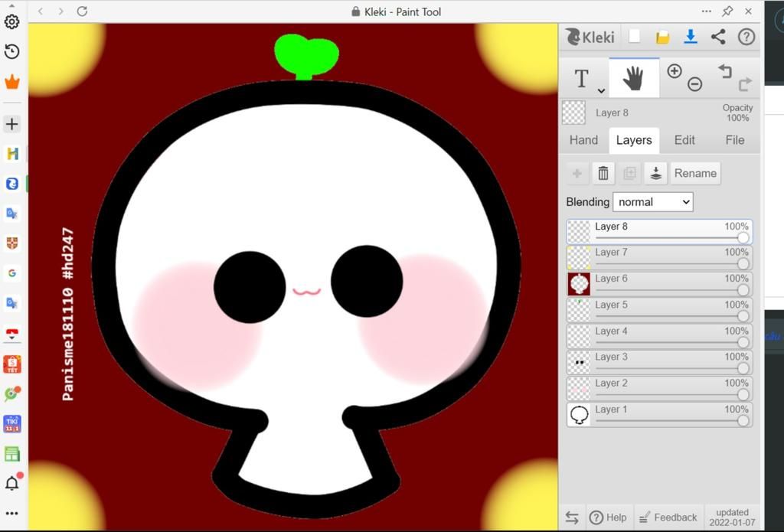
Task: Reload the Kleki page
Action: coord(82,11)
